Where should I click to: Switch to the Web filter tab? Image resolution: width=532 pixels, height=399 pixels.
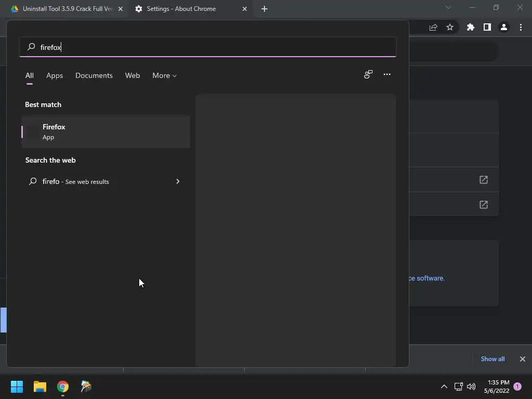click(x=132, y=75)
